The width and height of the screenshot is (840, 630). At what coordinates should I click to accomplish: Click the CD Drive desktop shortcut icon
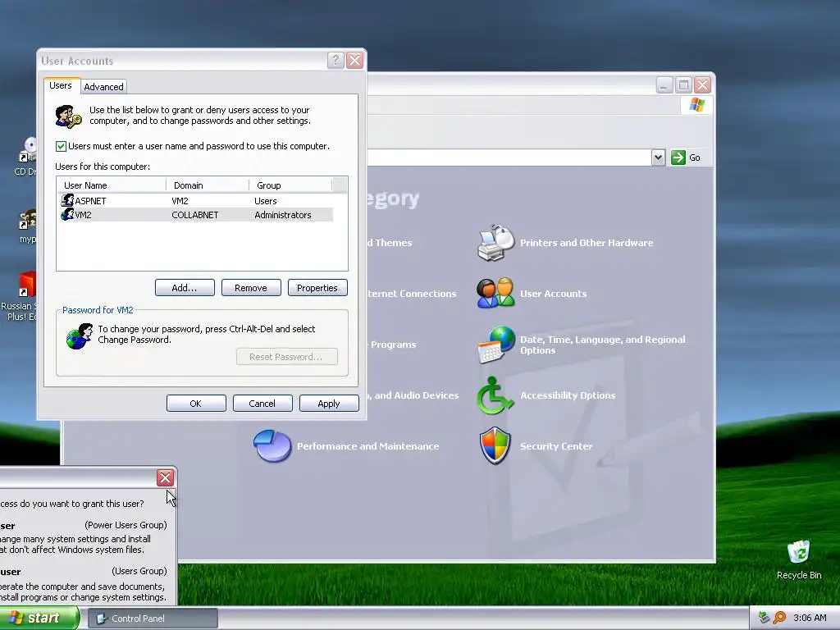tap(28, 149)
